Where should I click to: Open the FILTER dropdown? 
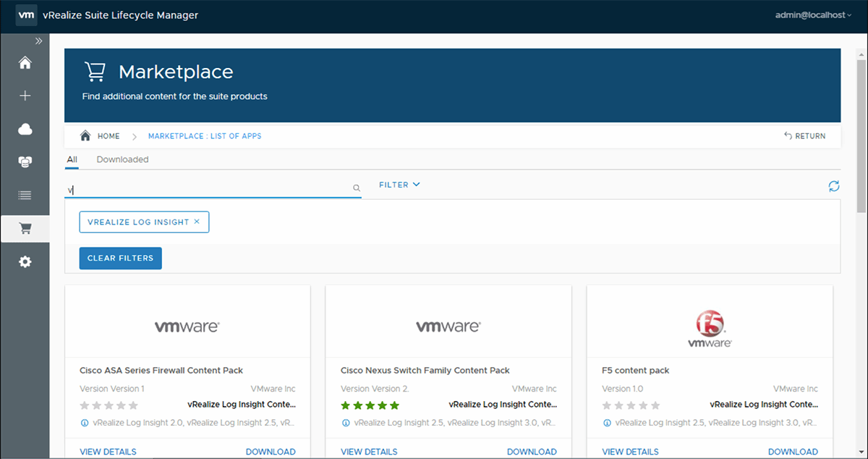tap(399, 185)
